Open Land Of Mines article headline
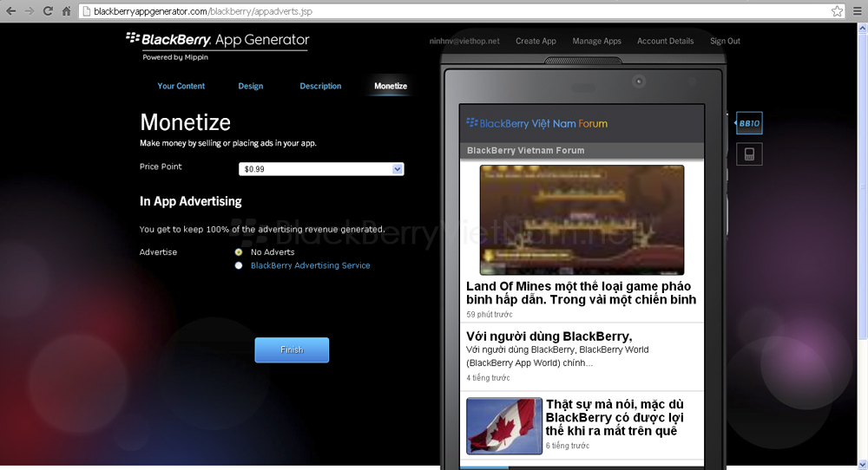 click(x=582, y=293)
